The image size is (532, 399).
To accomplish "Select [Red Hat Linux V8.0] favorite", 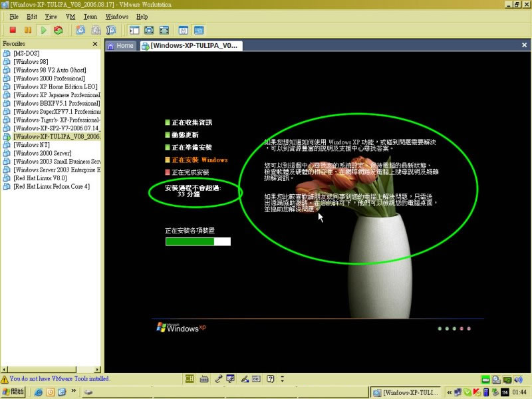I will tap(40, 178).
